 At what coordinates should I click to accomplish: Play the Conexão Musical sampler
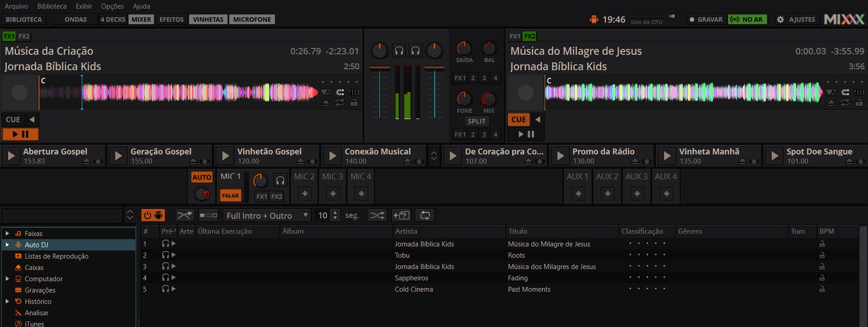332,156
